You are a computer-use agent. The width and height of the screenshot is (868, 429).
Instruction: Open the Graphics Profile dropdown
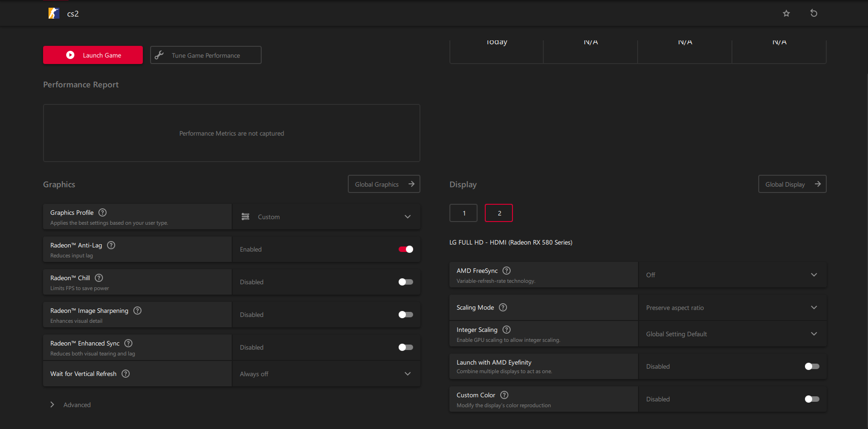point(326,217)
